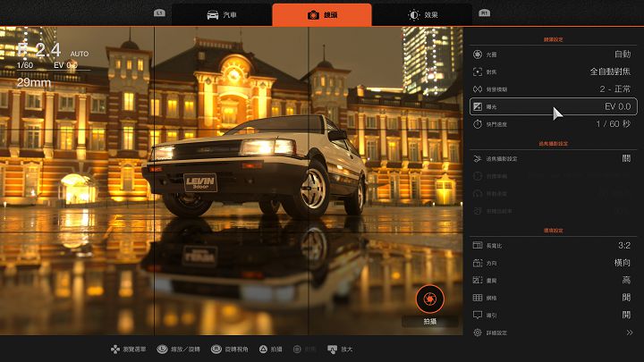Viewport: 644px width, 362px height.
Task: Click the 29mm focal length readout
Action: [x=34, y=82]
